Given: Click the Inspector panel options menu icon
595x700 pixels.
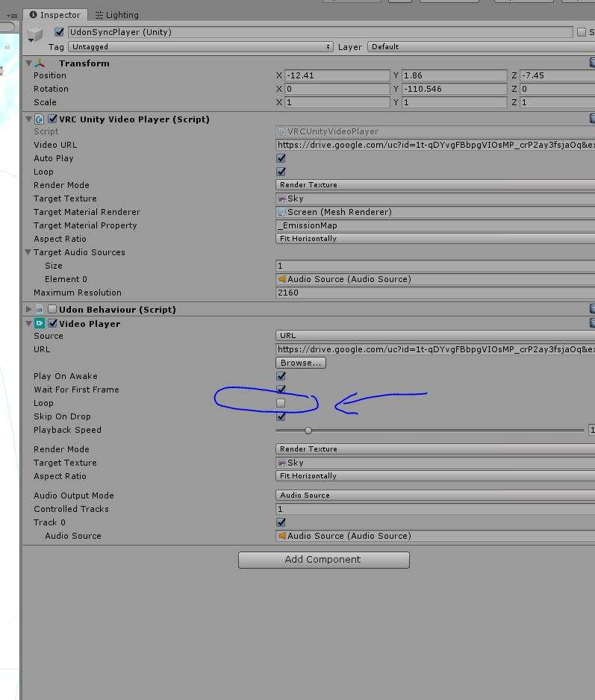Looking at the screenshot, I should coord(11,15).
